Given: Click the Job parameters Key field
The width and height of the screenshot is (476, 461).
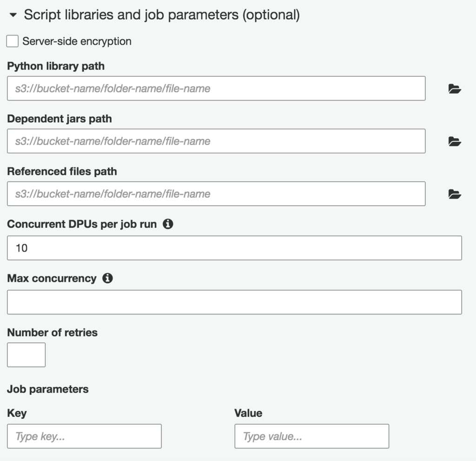Looking at the screenshot, I should click(x=85, y=436).
